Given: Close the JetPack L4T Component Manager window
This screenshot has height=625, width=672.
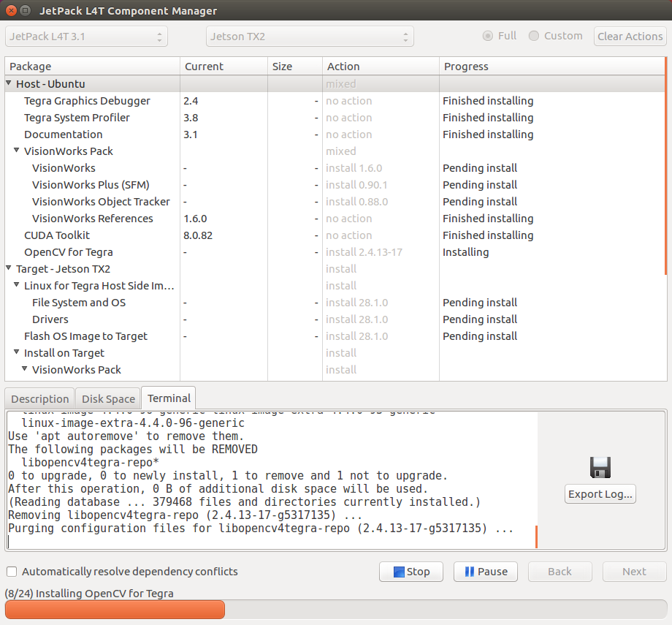Looking at the screenshot, I should pos(12,10).
